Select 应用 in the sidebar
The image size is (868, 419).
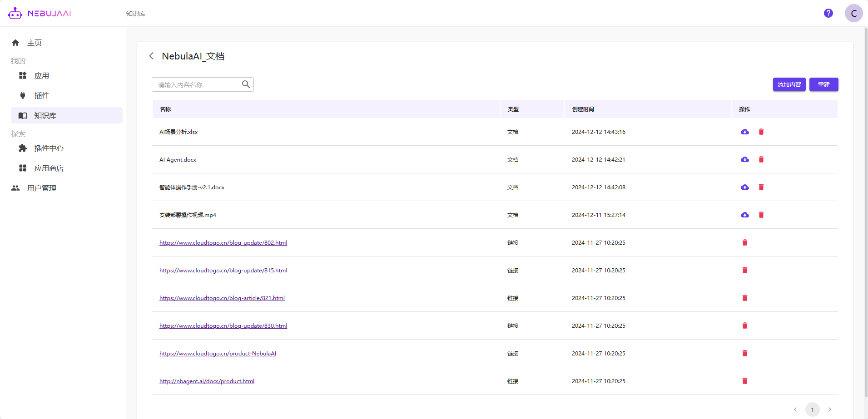(42, 76)
